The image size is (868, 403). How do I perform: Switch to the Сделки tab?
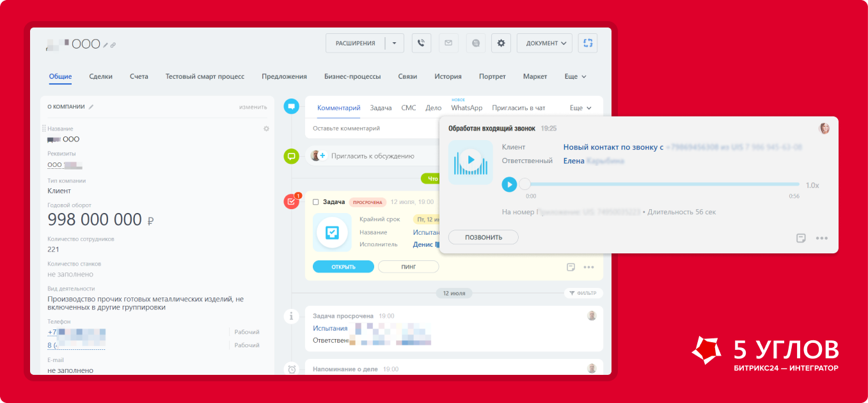click(100, 77)
